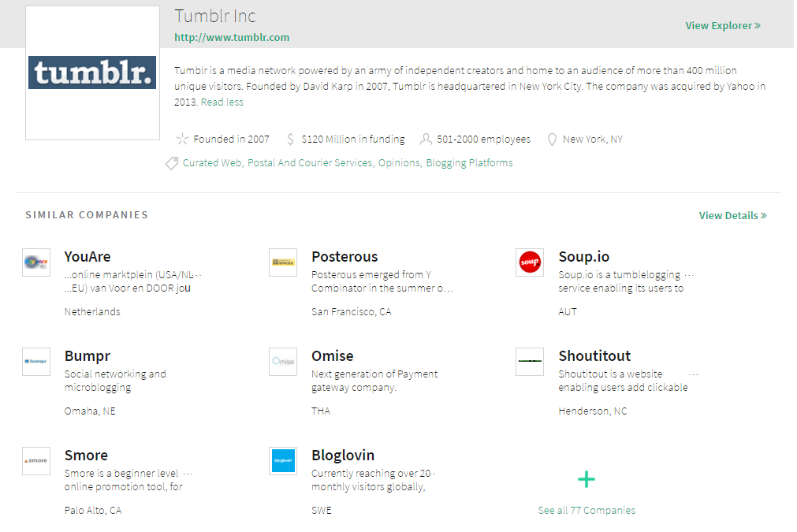Click the Bloglovin blue logo
Viewport: 797px width, 532px height.
click(x=283, y=461)
